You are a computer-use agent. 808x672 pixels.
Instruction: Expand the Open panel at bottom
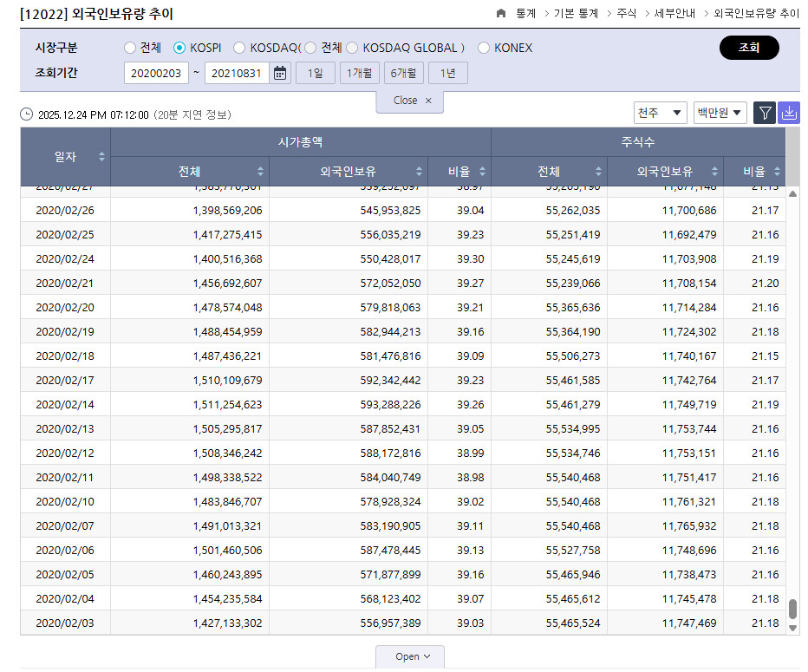tap(409, 656)
